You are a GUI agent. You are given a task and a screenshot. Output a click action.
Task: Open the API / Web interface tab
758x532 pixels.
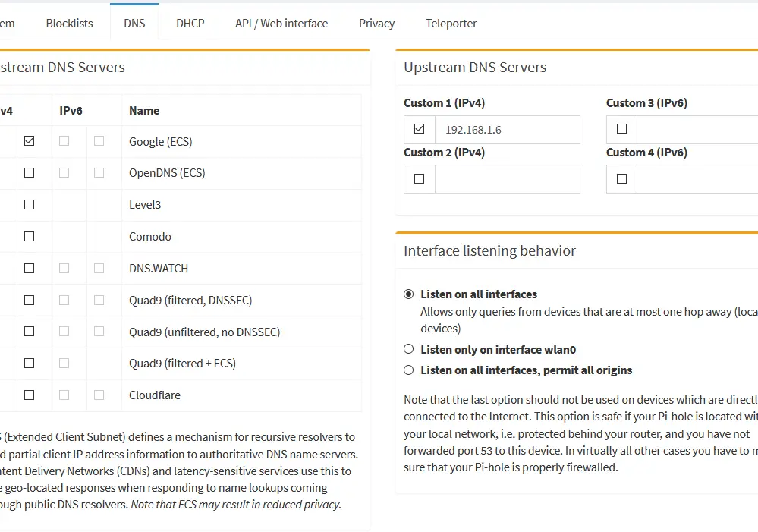click(281, 24)
